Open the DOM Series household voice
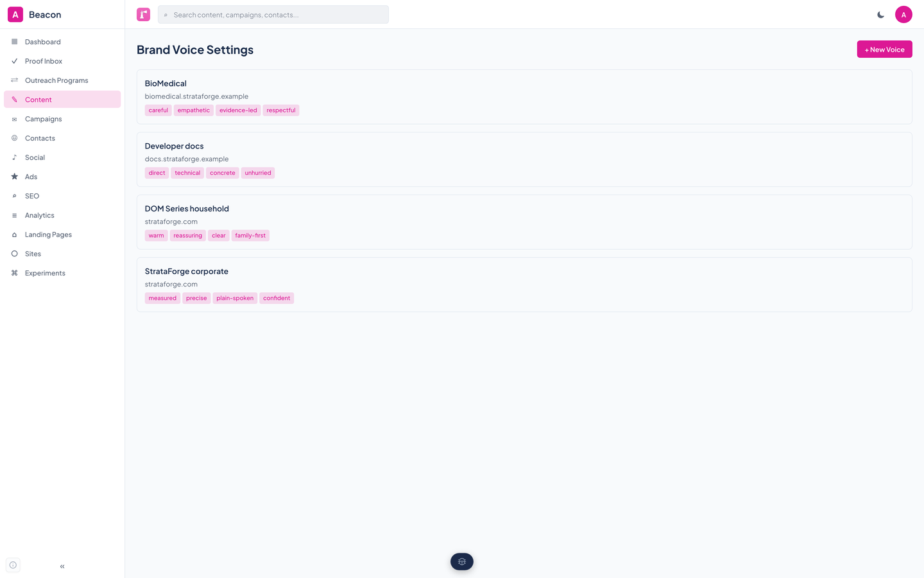This screenshot has height=578, width=924. (524, 222)
